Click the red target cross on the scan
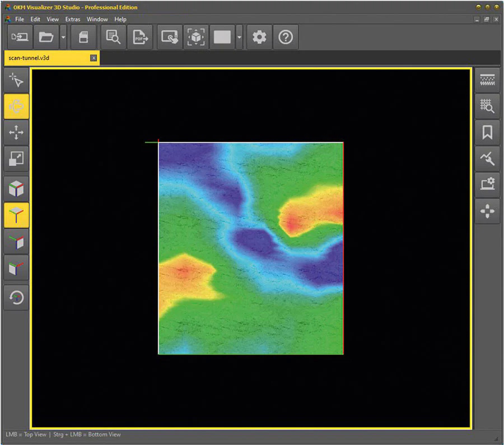Image resolution: width=504 pixels, height=445 pixels. (158, 140)
